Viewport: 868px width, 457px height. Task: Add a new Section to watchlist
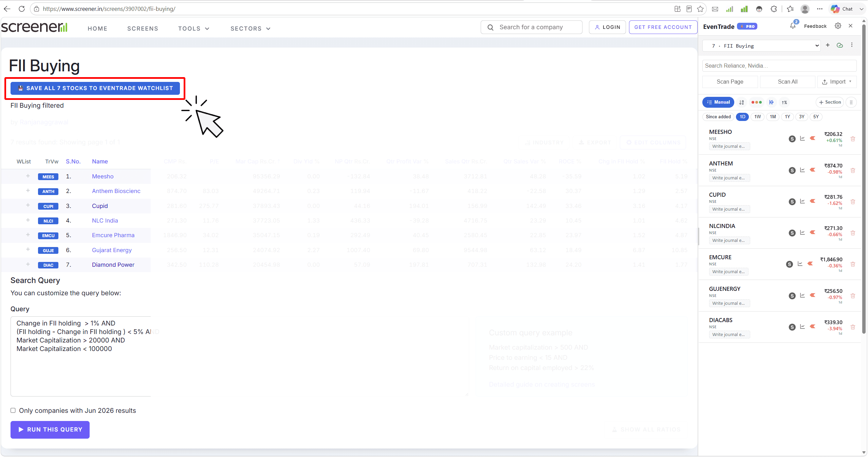click(830, 102)
